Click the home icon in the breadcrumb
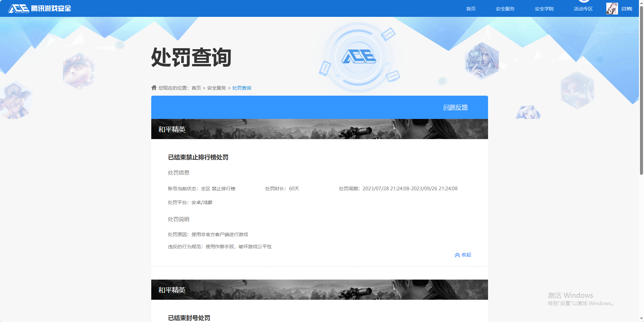Screen dimensions: 644x322 click(x=153, y=87)
